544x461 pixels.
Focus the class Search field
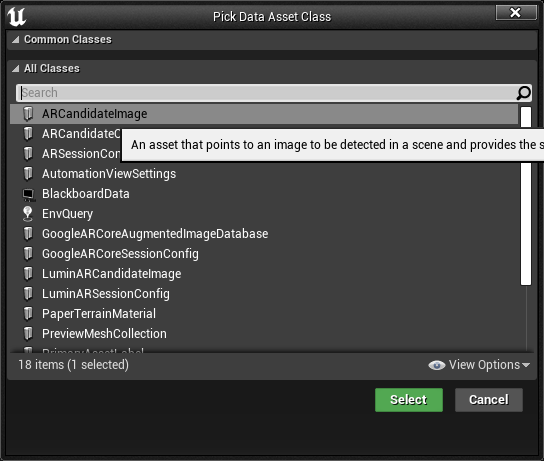click(x=267, y=93)
